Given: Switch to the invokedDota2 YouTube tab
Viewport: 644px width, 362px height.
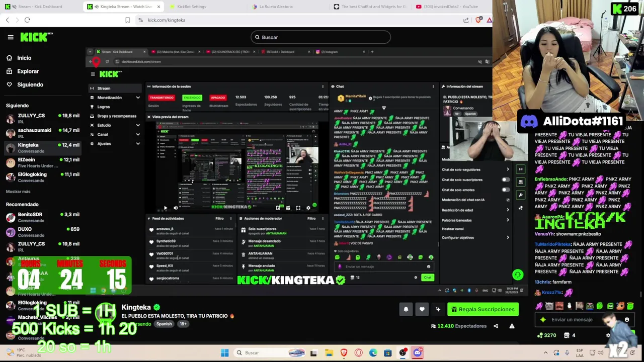Looking at the screenshot, I should [451, 7].
